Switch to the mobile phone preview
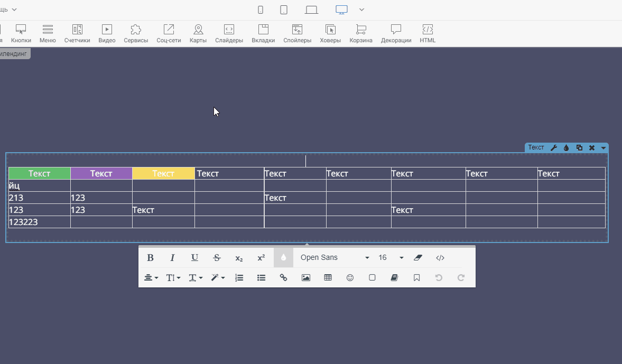Viewport: 622px width, 364px height. pyautogui.click(x=260, y=10)
